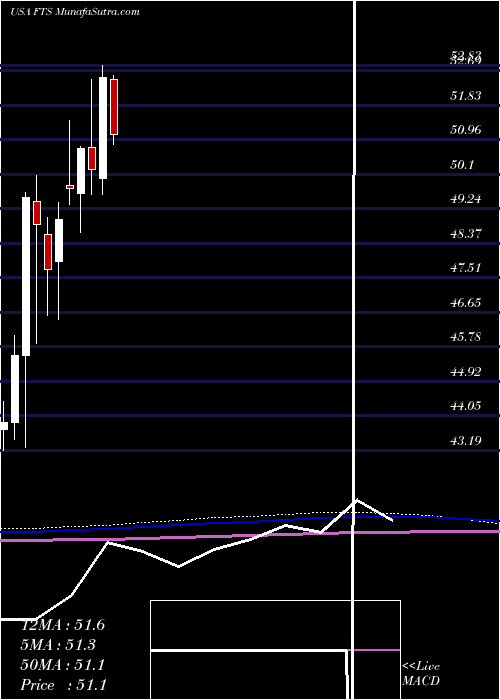
Task: Select the 43.19 price level label
Action: 466,441
